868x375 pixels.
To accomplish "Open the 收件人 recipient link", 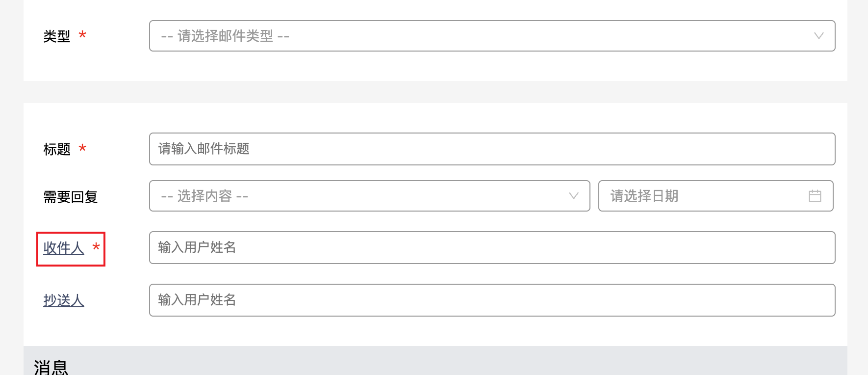I will pos(64,248).
